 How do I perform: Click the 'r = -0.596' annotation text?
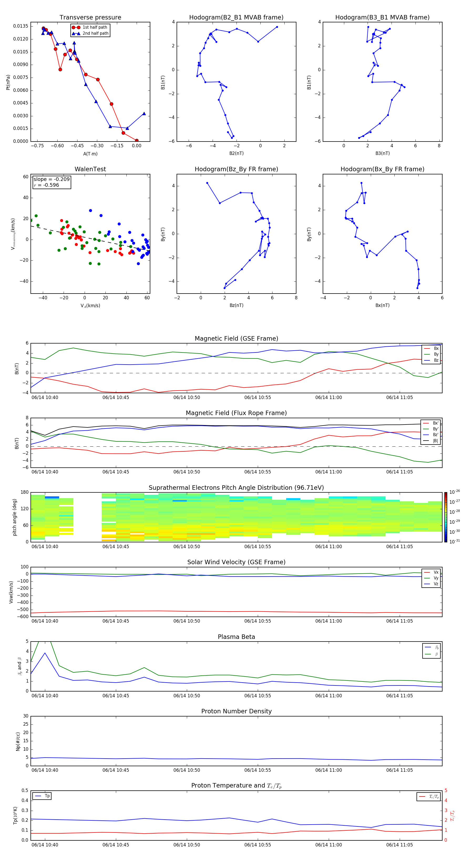47,185
